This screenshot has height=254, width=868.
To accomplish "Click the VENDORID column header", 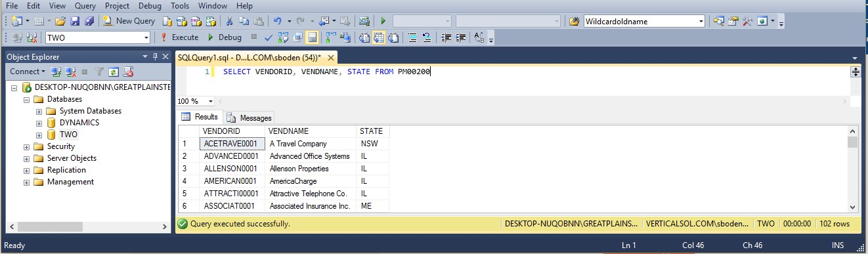I will point(232,131).
